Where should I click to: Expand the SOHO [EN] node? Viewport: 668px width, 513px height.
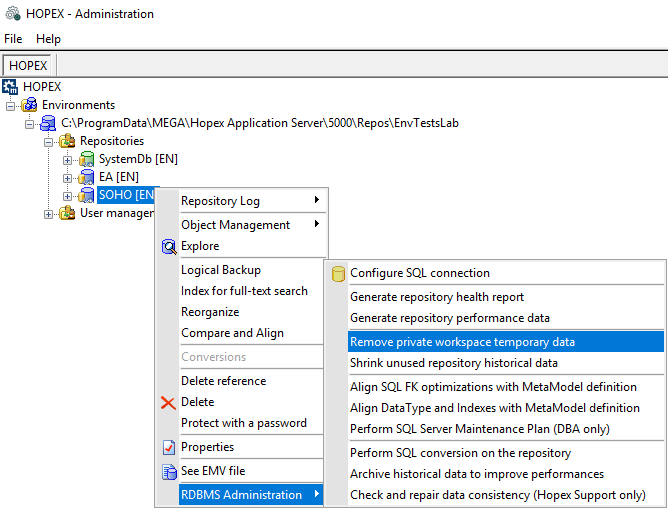tap(67, 196)
